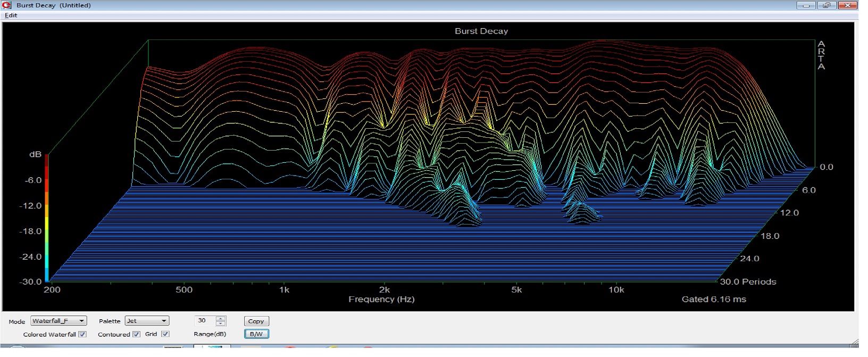868x357 pixels.
Task: Increase the dB range with up arrow
Action: (x=221, y=319)
